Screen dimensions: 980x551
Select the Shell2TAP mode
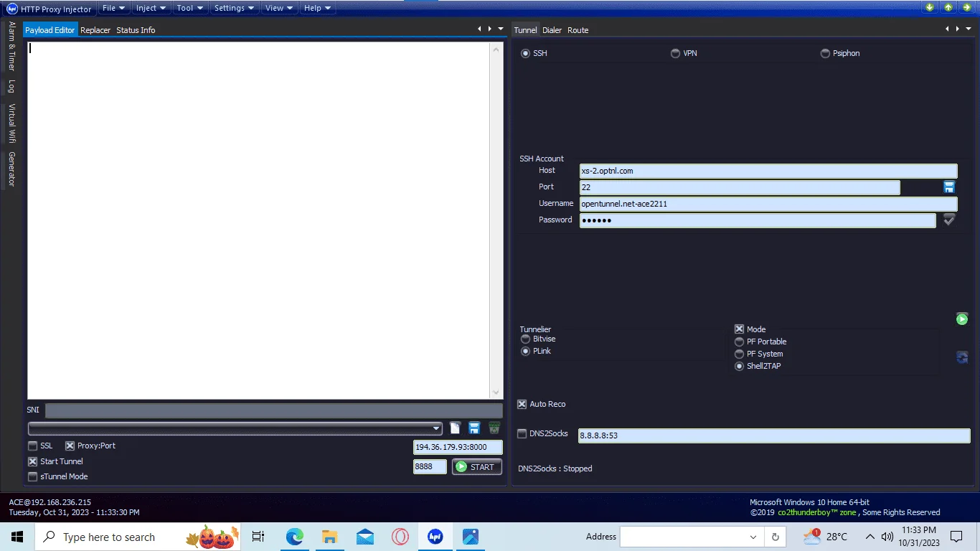click(x=739, y=367)
